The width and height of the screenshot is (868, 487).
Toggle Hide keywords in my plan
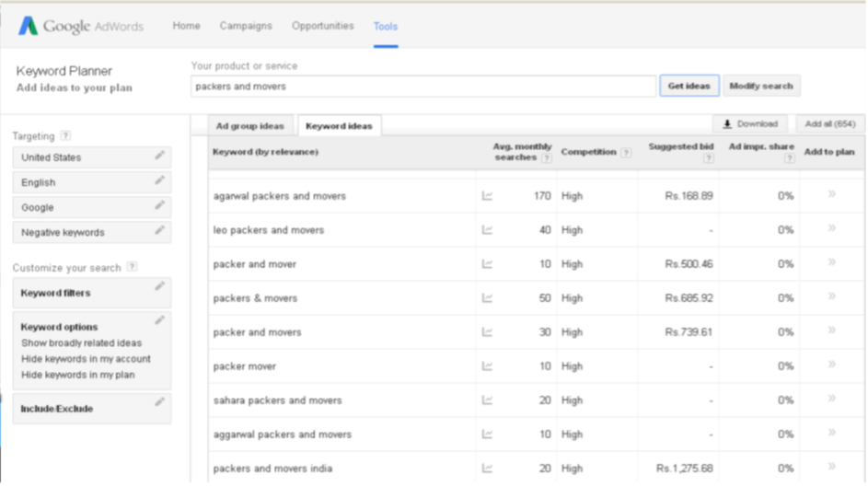(77, 375)
